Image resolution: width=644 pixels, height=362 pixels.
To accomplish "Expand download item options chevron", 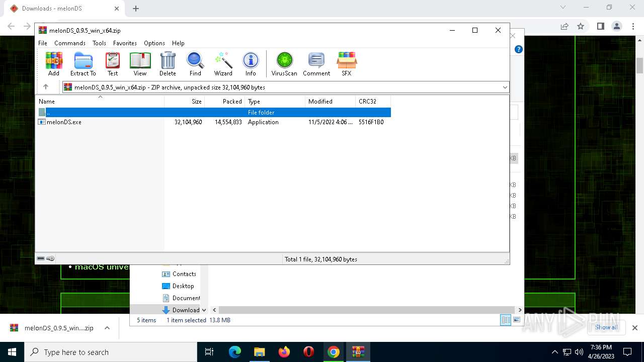I will click(107, 328).
